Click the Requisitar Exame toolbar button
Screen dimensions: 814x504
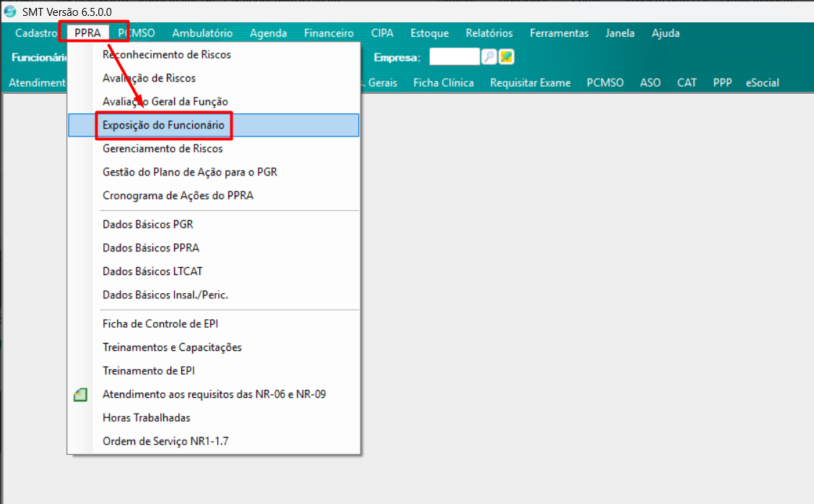click(x=530, y=83)
